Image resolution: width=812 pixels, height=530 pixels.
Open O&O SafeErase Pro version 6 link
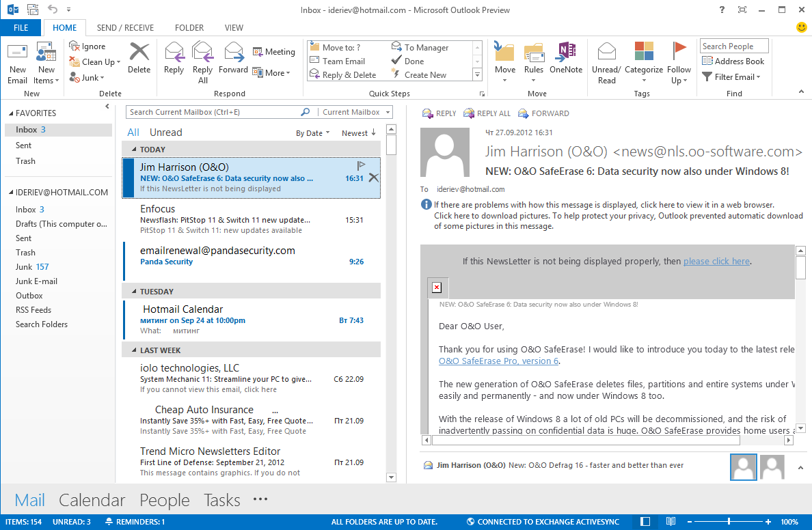[498, 361]
